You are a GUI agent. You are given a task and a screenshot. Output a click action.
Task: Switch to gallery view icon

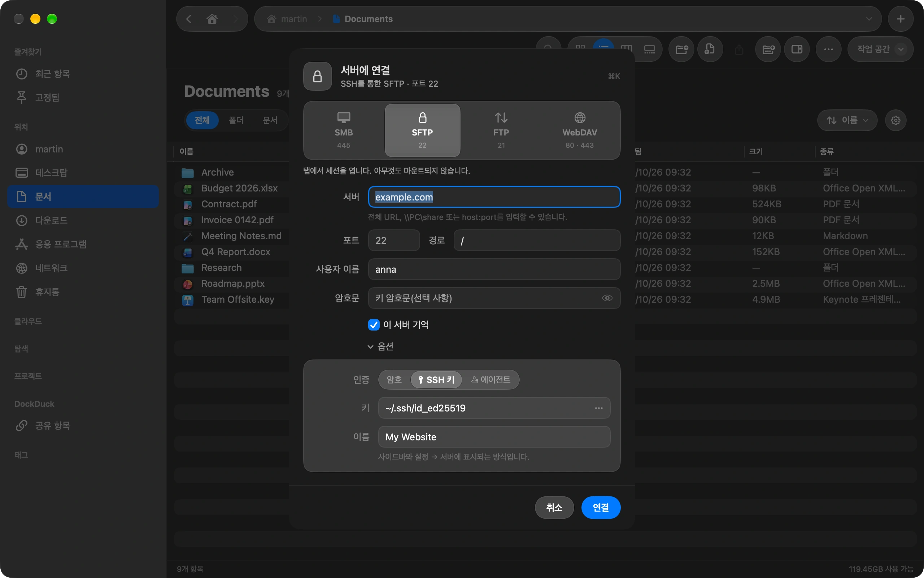[x=649, y=49]
